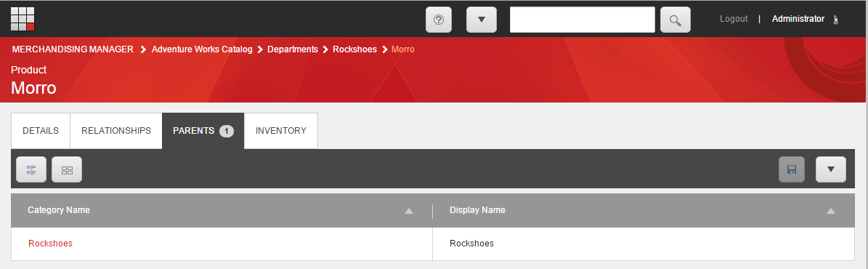Sort by Display Name arrow
The width and height of the screenshot is (868, 269).
click(x=830, y=211)
